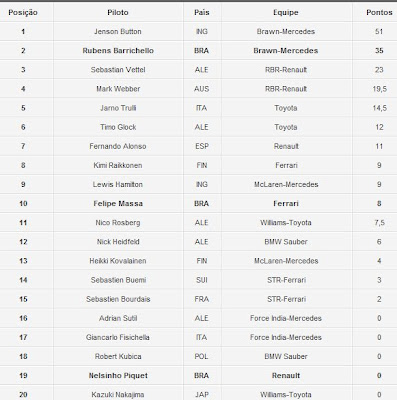This screenshot has width=397, height=400.
Task: Click Fernando Alonso's name cell
Action: pos(118,146)
